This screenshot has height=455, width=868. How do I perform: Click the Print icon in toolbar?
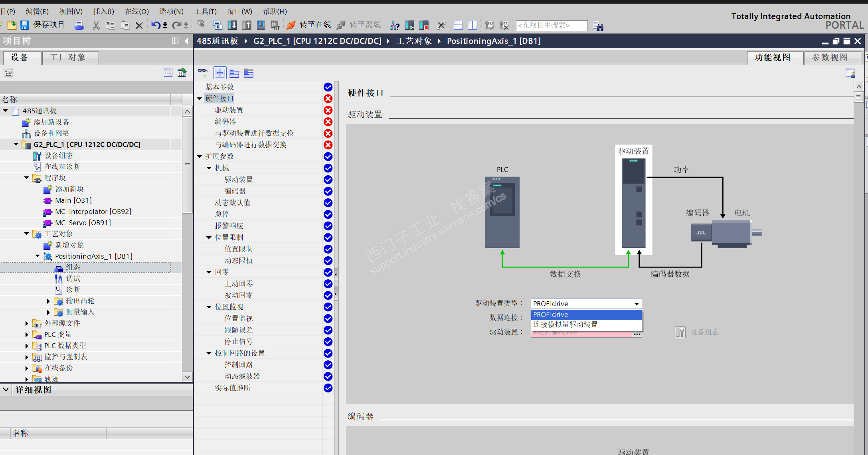pos(79,26)
